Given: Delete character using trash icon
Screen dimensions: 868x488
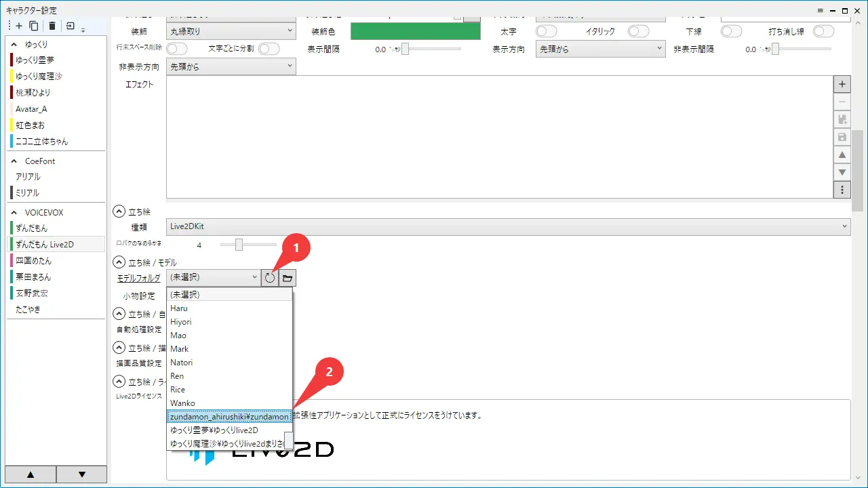Looking at the screenshot, I should 52,26.
